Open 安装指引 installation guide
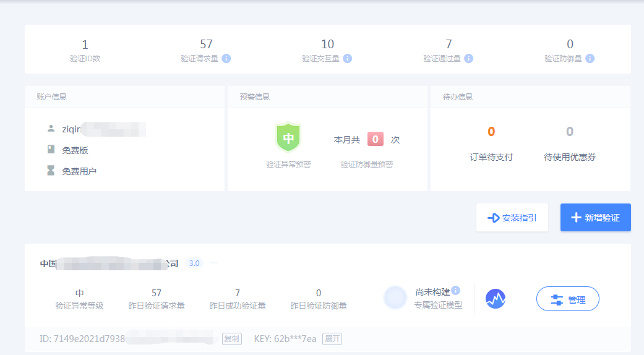The height and width of the screenshot is (355, 644). 512,218
